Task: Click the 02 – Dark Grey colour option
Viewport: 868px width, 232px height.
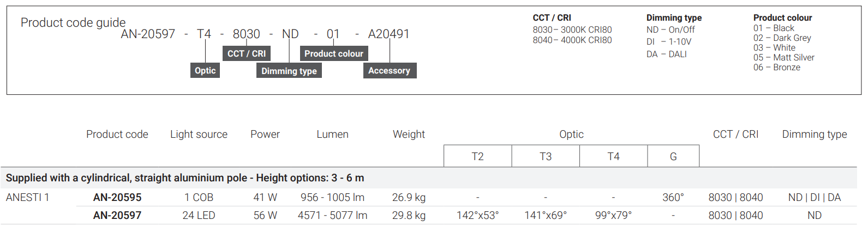Action: point(782,38)
